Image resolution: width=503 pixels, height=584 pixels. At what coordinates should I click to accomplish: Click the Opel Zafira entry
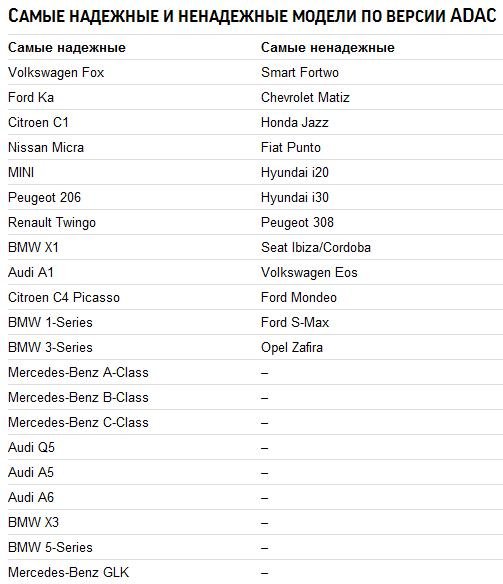[292, 347]
